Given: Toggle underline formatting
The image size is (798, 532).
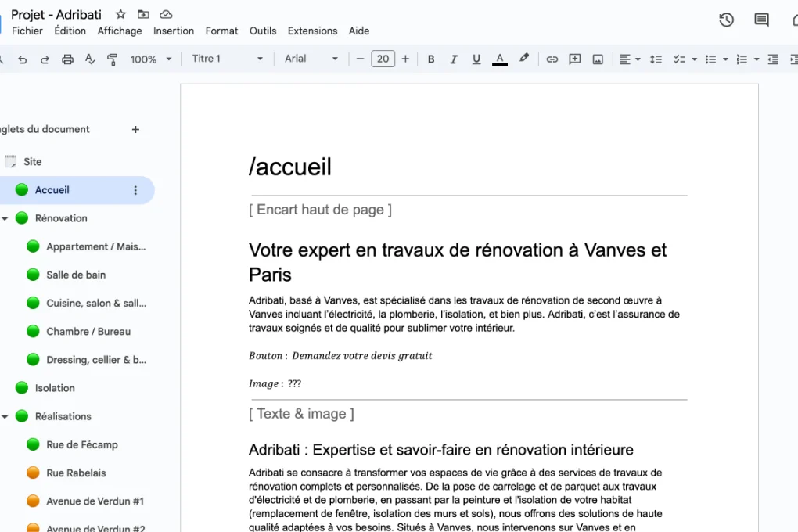Looking at the screenshot, I should (476, 59).
